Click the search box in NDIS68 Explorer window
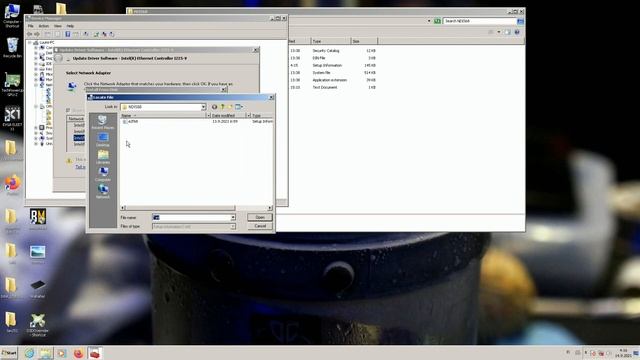The image size is (640, 360). pyautogui.click(x=480, y=21)
